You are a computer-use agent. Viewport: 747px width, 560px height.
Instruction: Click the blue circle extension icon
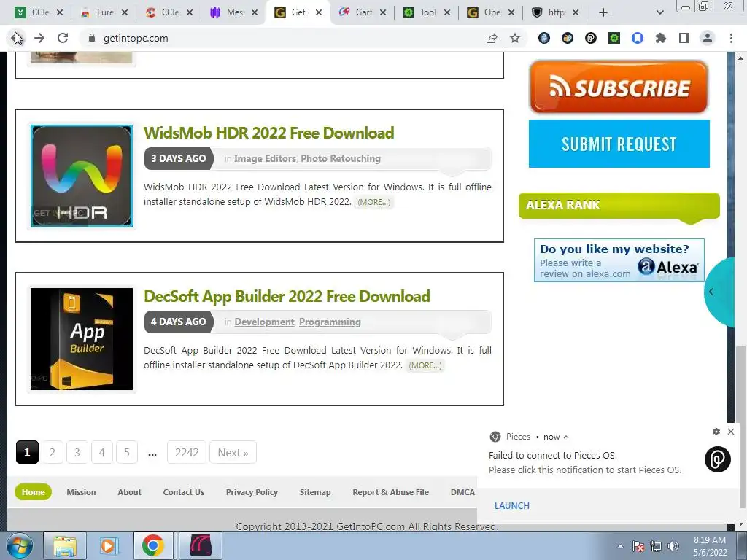coord(638,38)
